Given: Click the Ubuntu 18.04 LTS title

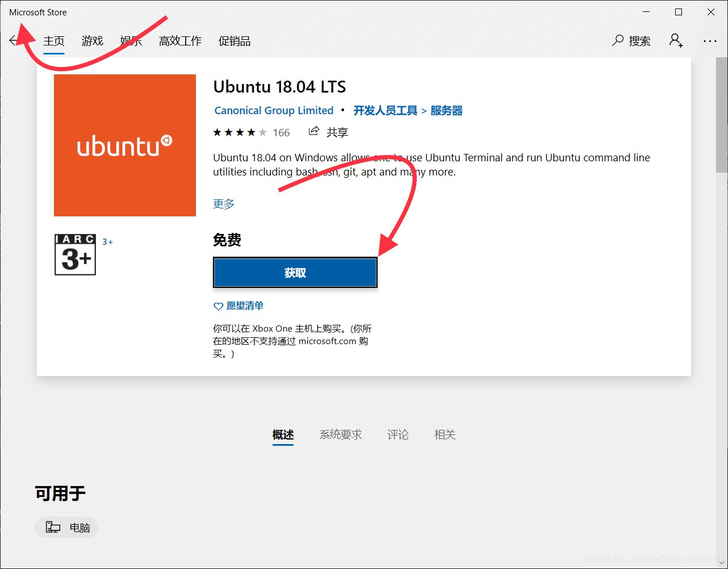Looking at the screenshot, I should coord(279,87).
